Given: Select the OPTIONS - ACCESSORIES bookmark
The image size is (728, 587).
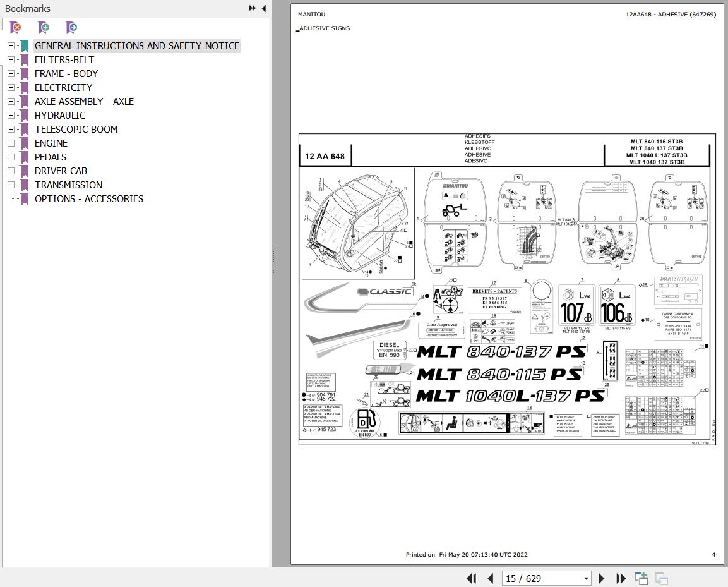Looking at the screenshot, I should [88, 199].
